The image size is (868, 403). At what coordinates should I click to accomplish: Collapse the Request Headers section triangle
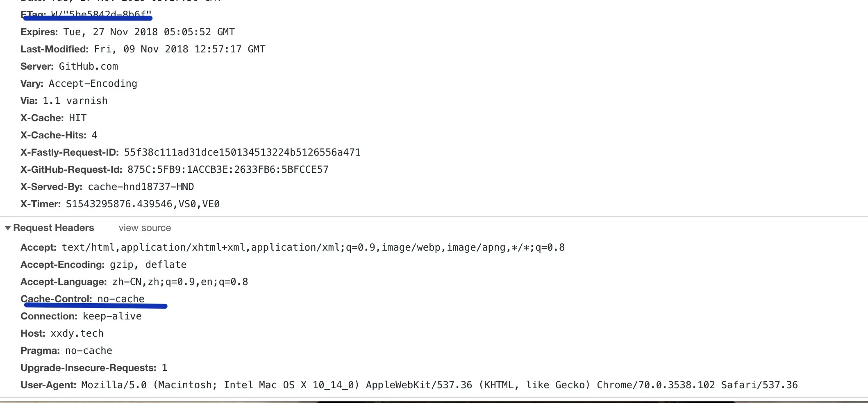[x=8, y=228]
